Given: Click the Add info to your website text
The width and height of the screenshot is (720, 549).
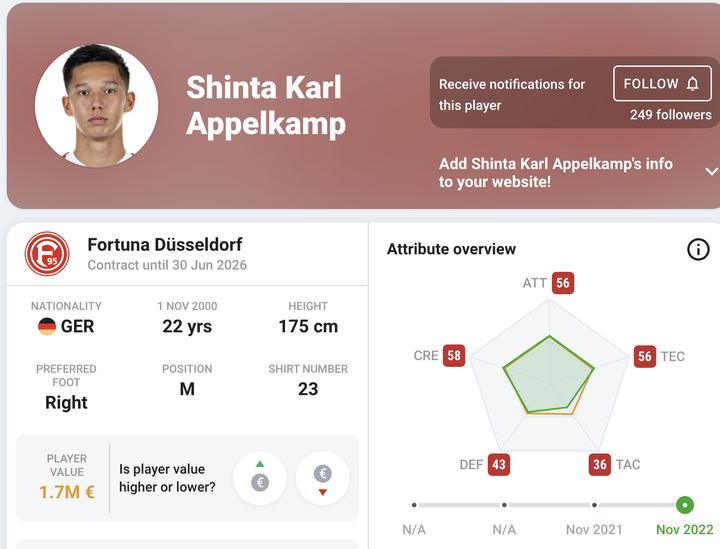Looking at the screenshot, I should click(556, 172).
